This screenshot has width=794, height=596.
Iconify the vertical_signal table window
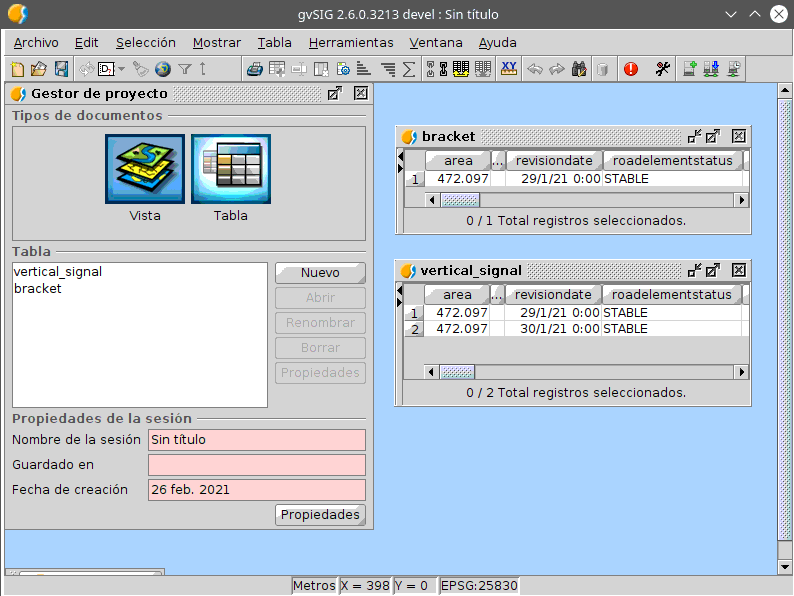click(694, 270)
